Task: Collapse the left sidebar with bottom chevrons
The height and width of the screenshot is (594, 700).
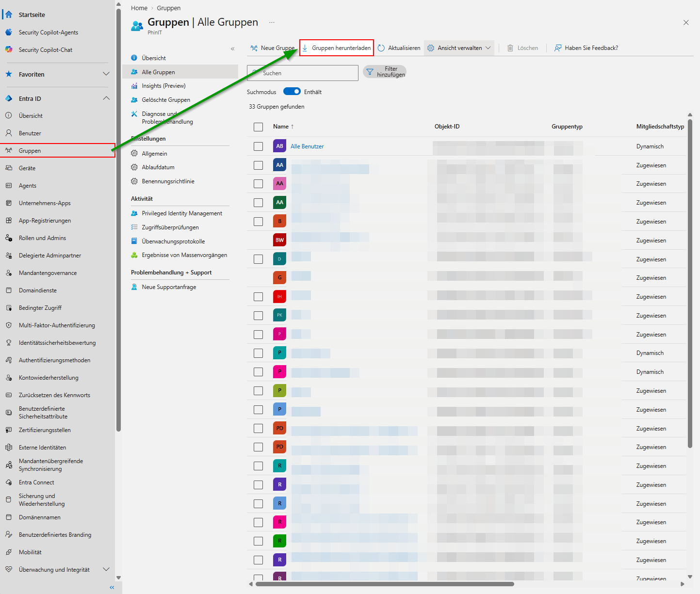Action: coord(112,587)
